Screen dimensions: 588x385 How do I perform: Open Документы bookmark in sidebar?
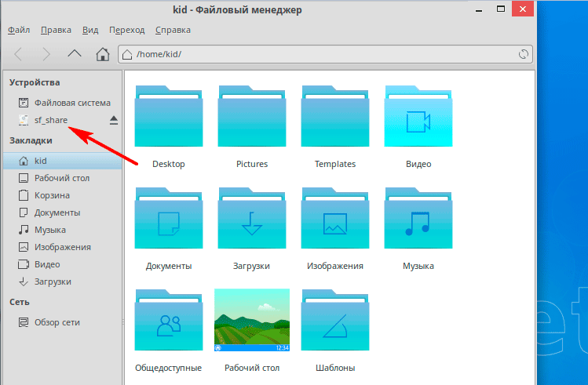pyautogui.click(x=57, y=212)
